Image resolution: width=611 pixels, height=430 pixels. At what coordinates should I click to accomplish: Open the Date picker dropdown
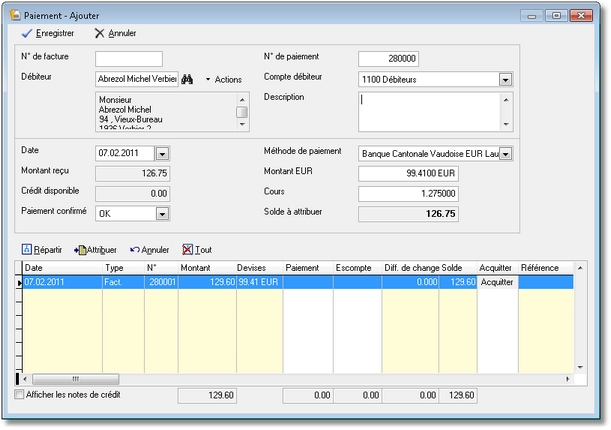click(163, 153)
